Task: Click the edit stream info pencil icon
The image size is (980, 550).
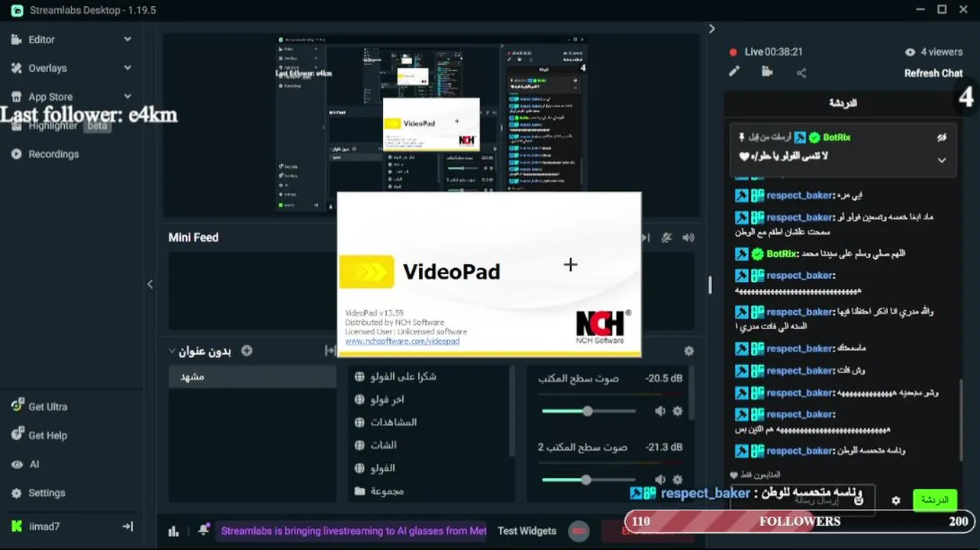Action: (x=734, y=72)
